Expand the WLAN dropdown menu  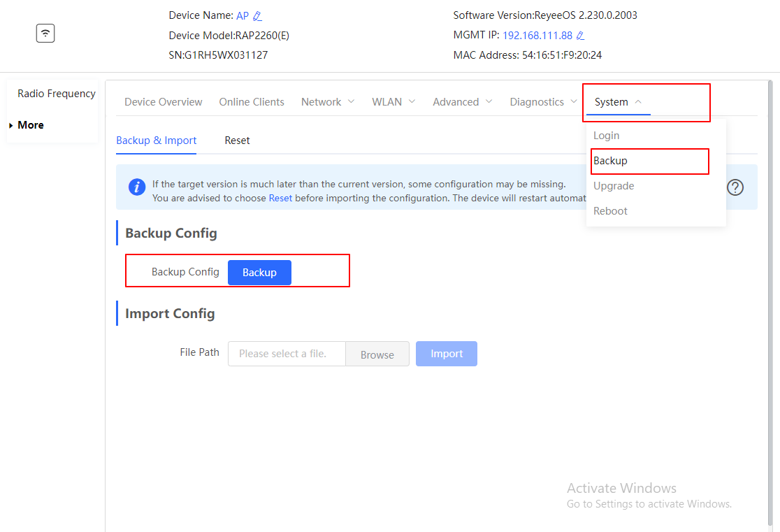tap(393, 102)
